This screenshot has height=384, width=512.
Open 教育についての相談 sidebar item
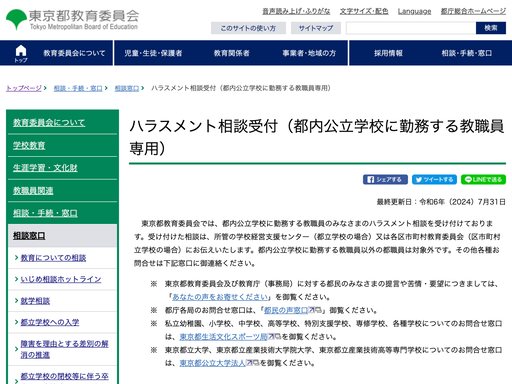pyautogui.click(x=53, y=258)
